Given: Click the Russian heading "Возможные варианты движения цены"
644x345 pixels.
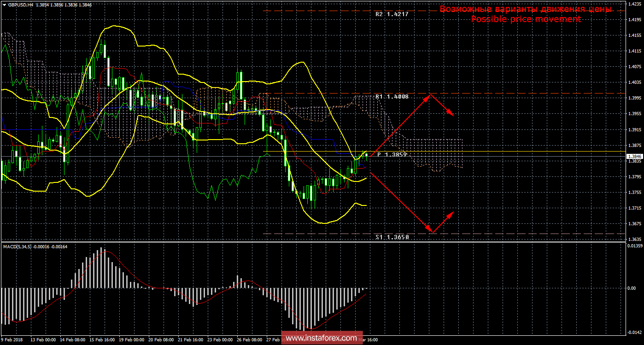Looking at the screenshot, I should (x=526, y=9).
